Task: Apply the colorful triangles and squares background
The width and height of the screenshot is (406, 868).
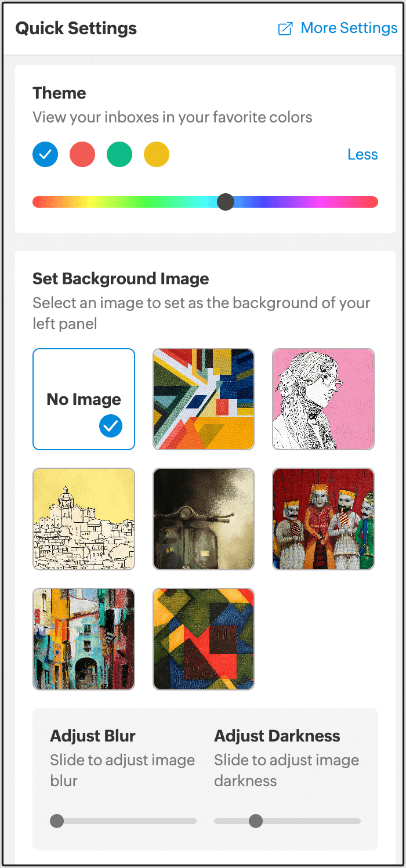Action: (x=204, y=639)
